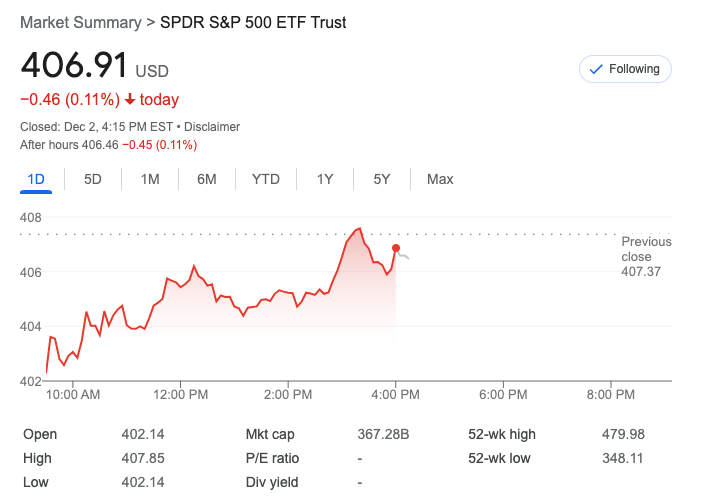
Task: Click the 4:00 PM axis label
Action: pyautogui.click(x=396, y=395)
